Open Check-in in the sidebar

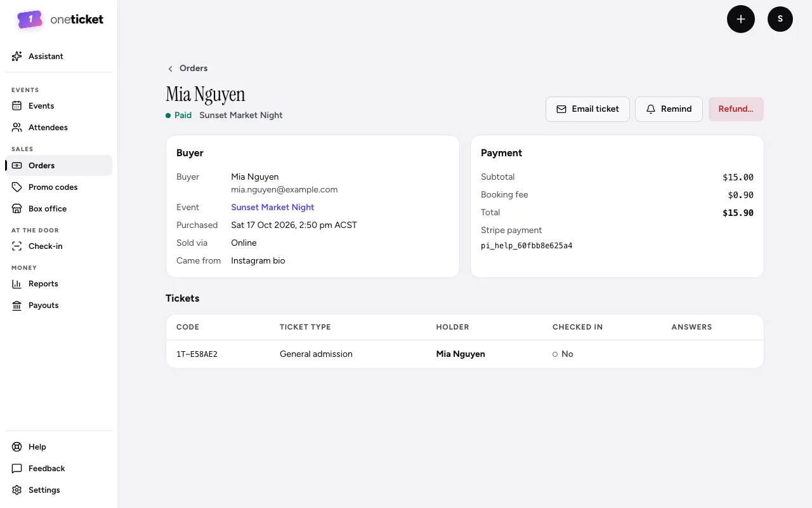(x=58, y=246)
